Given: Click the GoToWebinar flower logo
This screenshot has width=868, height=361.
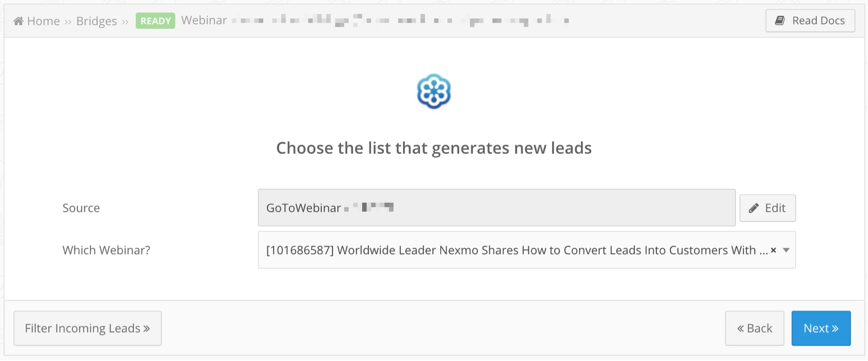Looking at the screenshot, I should (434, 91).
